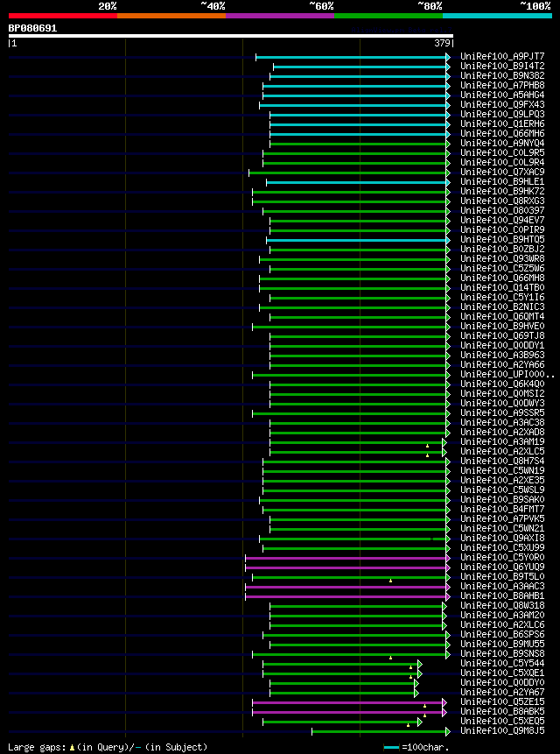This screenshot has height=754, width=560.
Task: Open UniRef100_Q7XAC9 hit label
Action: click(502, 173)
